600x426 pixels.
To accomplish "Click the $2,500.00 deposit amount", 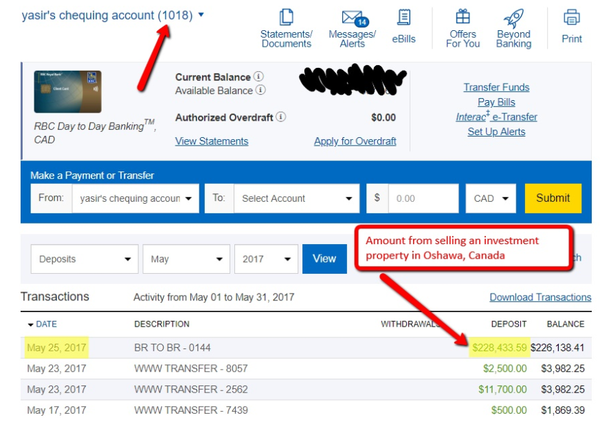I will tap(505, 369).
